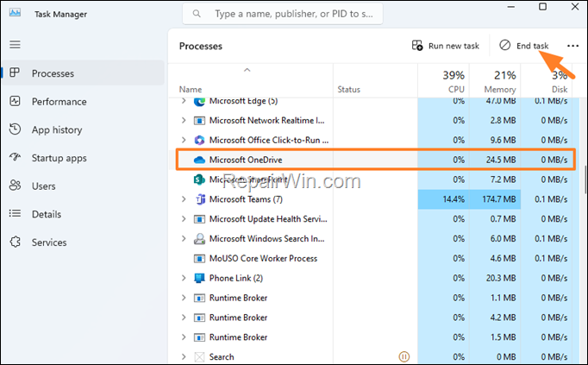Expand the Microsoft Office Click-to-Run row
588x365 pixels.
coord(184,140)
